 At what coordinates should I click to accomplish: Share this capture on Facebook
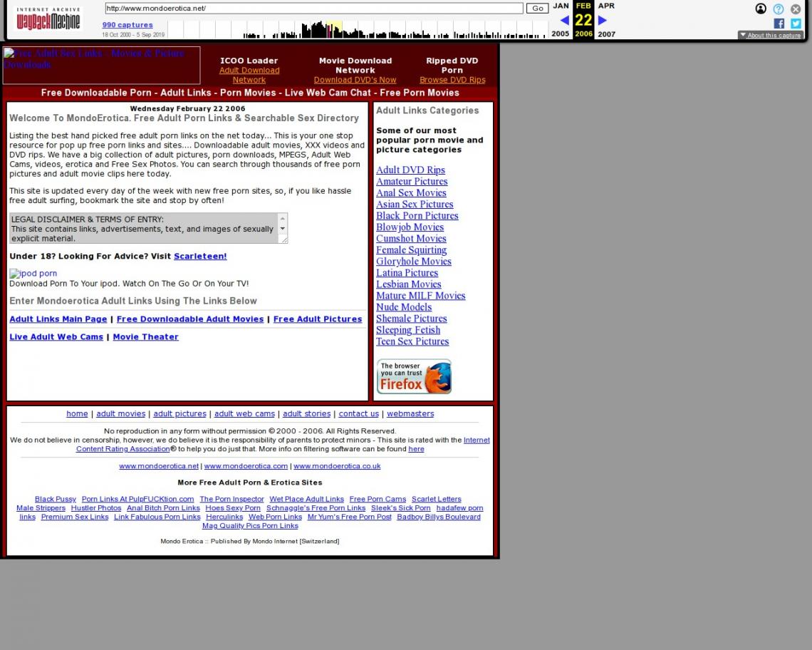(779, 24)
